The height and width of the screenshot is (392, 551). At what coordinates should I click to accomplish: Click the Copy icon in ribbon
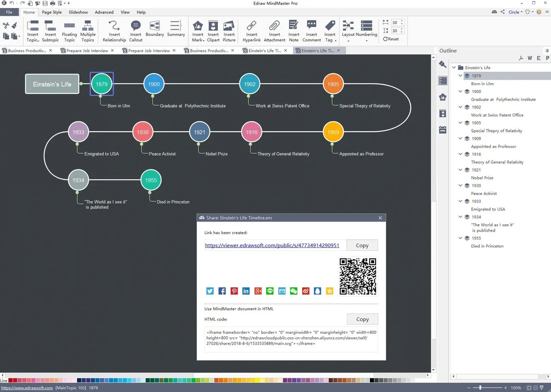click(6, 36)
